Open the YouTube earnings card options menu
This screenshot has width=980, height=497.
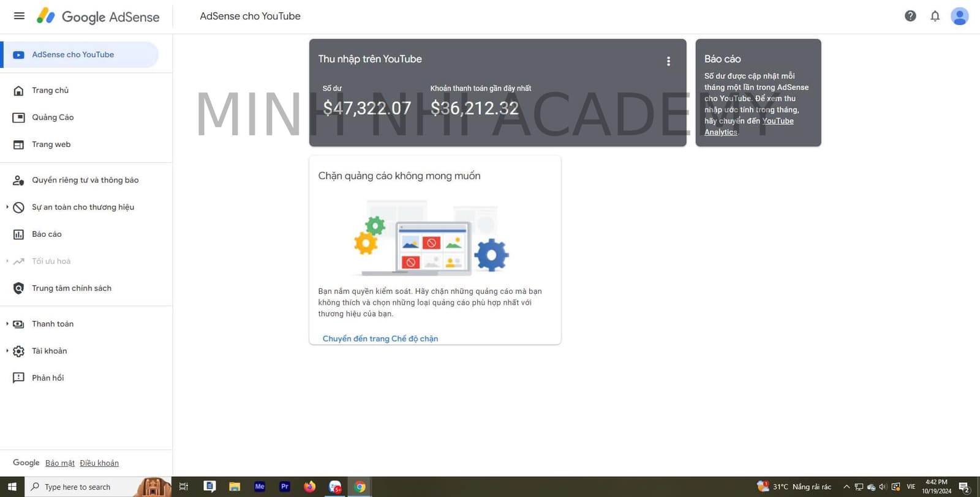coord(668,61)
